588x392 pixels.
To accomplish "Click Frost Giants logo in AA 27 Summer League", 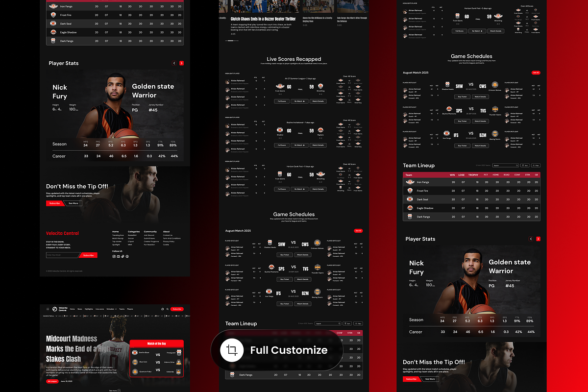I will [280, 86].
